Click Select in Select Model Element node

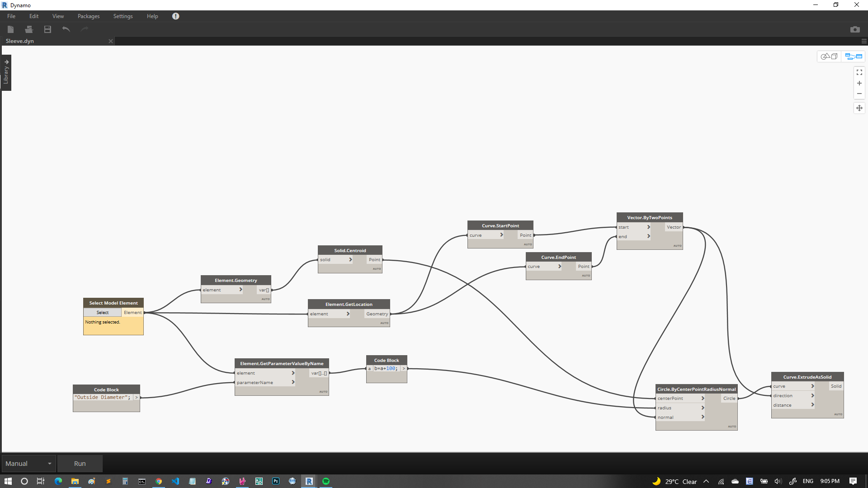[x=103, y=313]
